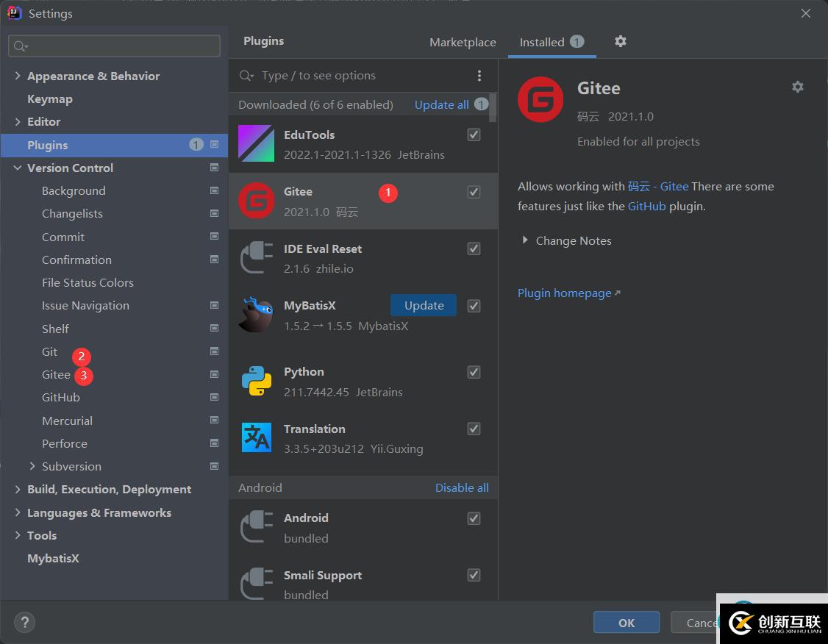The image size is (828, 644).
Task: Expand Build, Execution, Deployment
Action: coord(18,489)
